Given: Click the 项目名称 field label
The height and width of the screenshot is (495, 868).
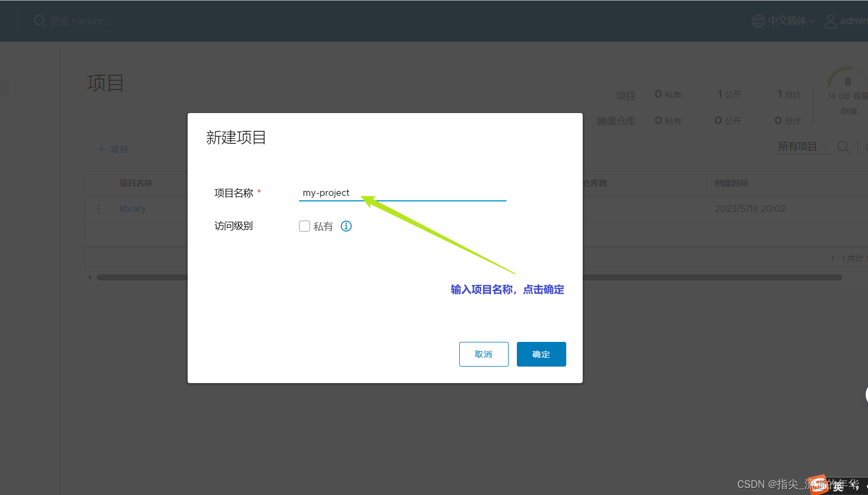Looking at the screenshot, I should click(x=234, y=193).
